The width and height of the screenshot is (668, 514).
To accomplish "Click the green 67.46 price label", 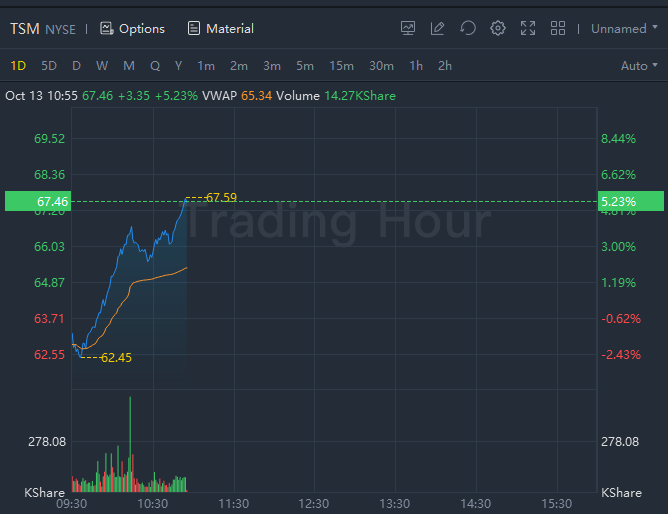I will tap(36, 202).
